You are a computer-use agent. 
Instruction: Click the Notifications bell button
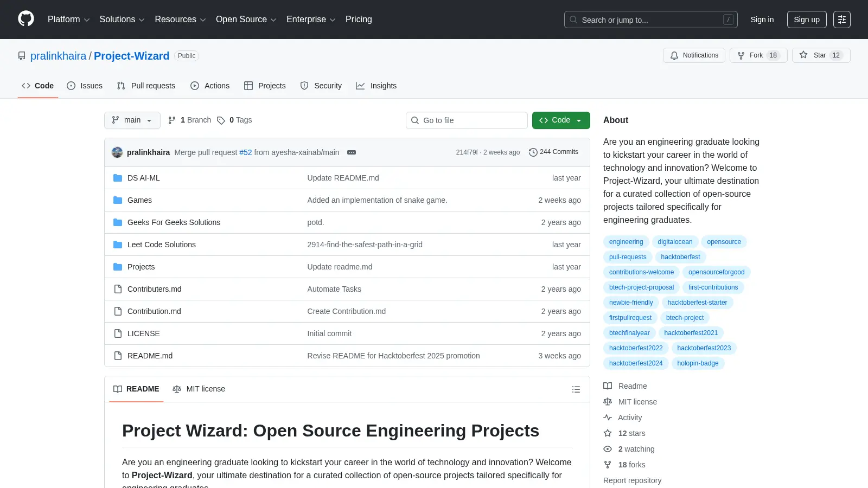[x=694, y=55]
